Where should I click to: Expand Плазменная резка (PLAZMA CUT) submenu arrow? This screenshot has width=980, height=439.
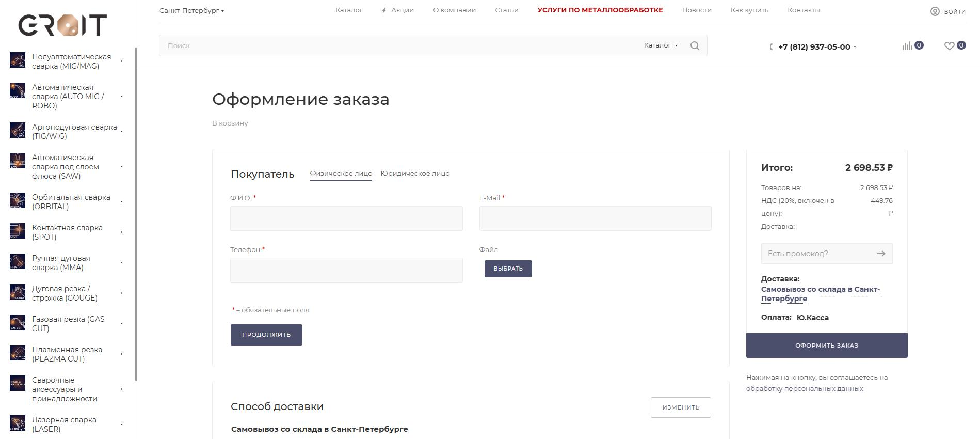click(x=121, y=354)
